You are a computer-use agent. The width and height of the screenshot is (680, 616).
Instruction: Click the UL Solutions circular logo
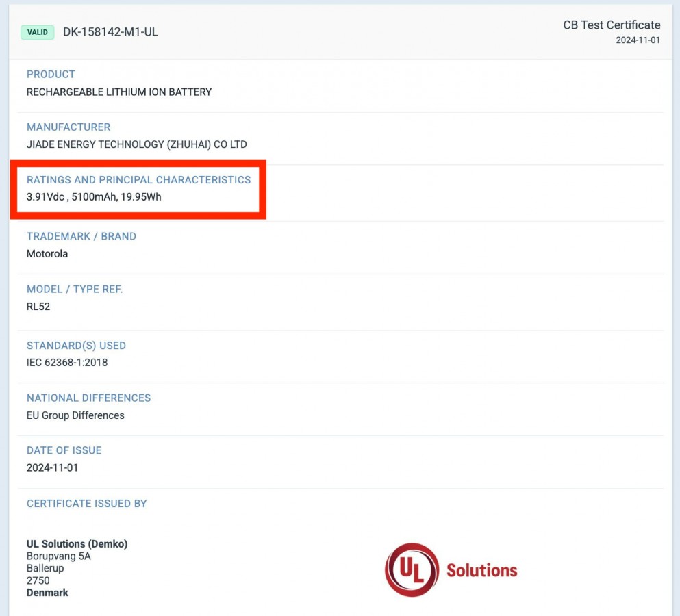(x=412, y=569)
